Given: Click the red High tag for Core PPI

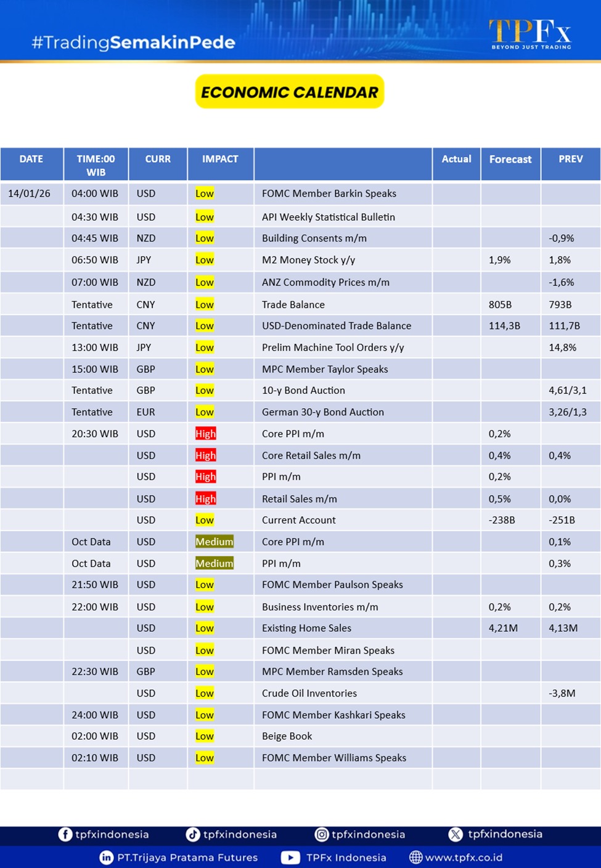Looking at the screenshot, I should (x=205, y=434).
